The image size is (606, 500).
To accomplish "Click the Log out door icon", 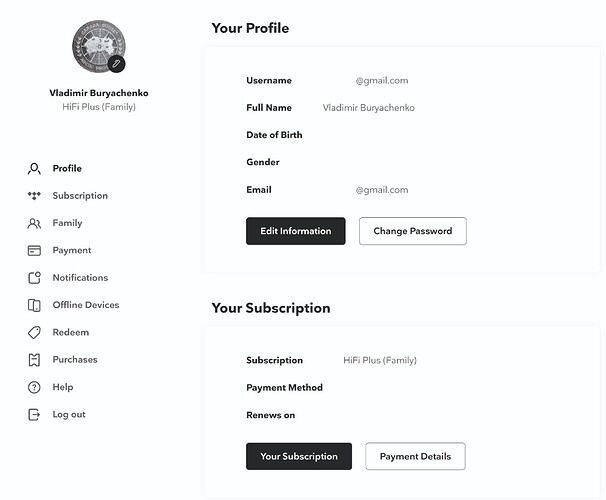I will 34,415.
